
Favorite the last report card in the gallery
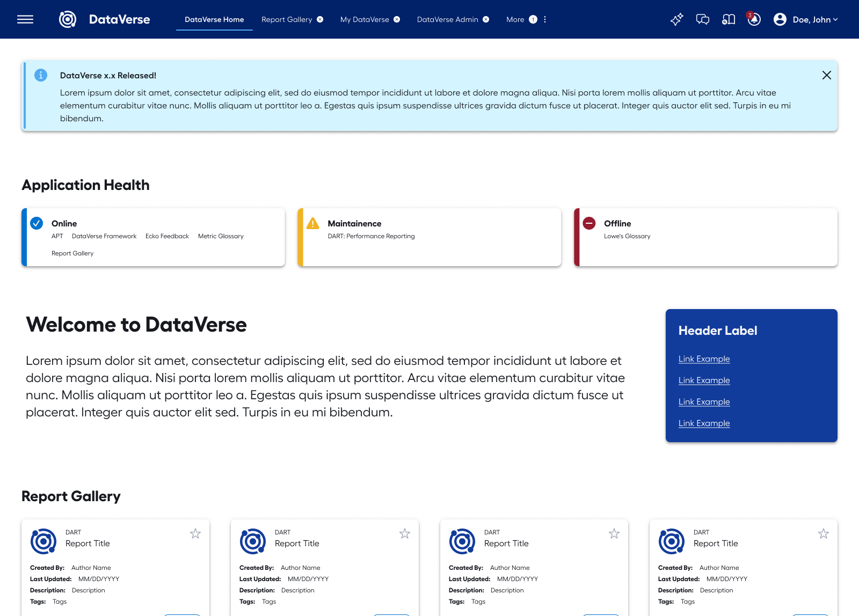pyautogui.click(x=824, y=533)
